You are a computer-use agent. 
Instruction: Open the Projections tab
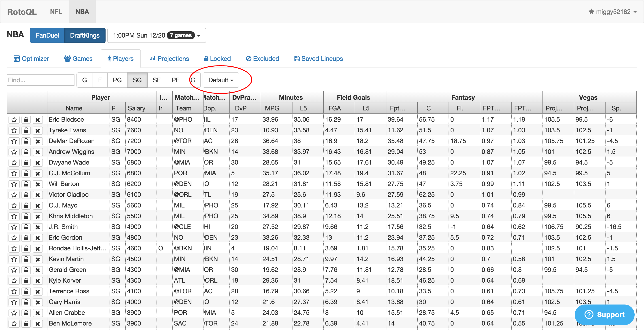click(x=169, y=59)
